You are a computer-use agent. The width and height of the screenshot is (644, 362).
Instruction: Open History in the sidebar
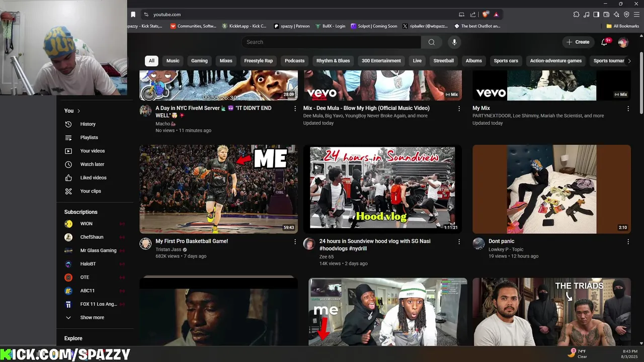pos(88,124)
